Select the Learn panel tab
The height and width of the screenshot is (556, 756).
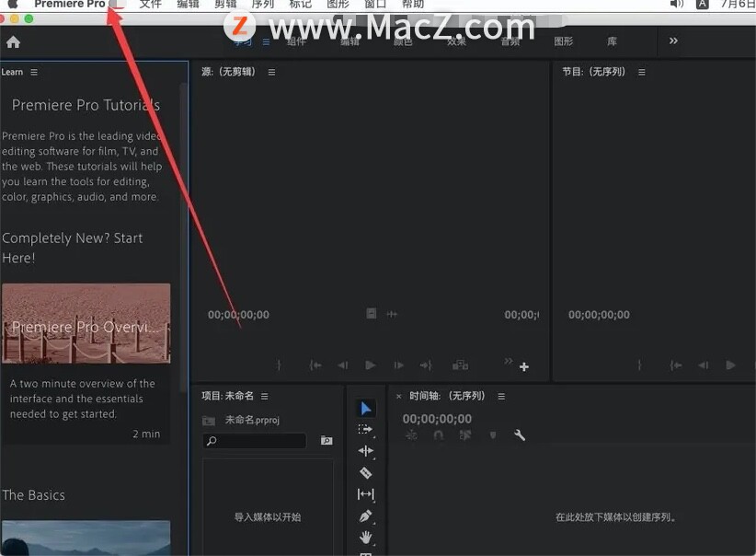(x=12, y=72)
